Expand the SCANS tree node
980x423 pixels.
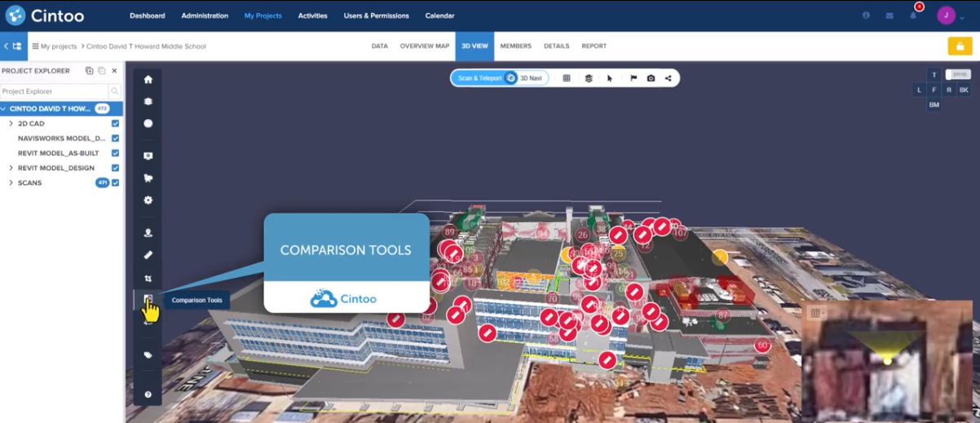click(x=11, y=183)
